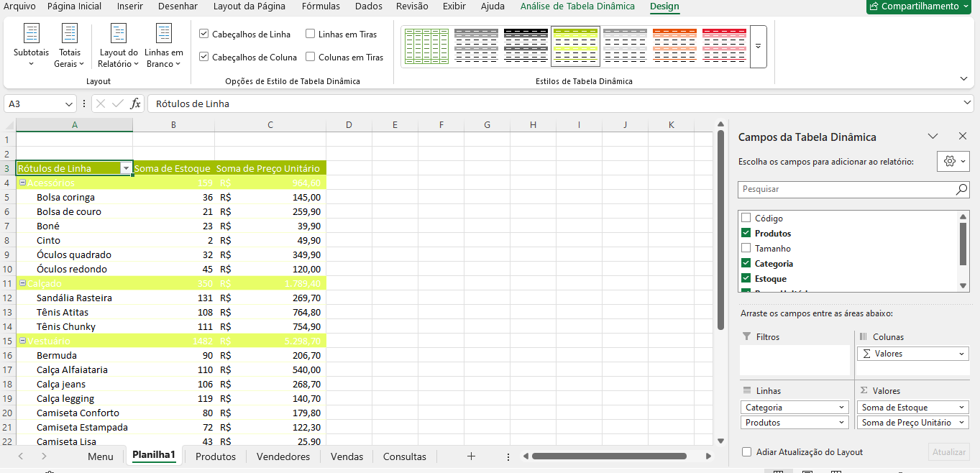Enable Linhas em Tiras checkbox
The height and width of the screenshot is (473, 980).
[x=311, y=34]
